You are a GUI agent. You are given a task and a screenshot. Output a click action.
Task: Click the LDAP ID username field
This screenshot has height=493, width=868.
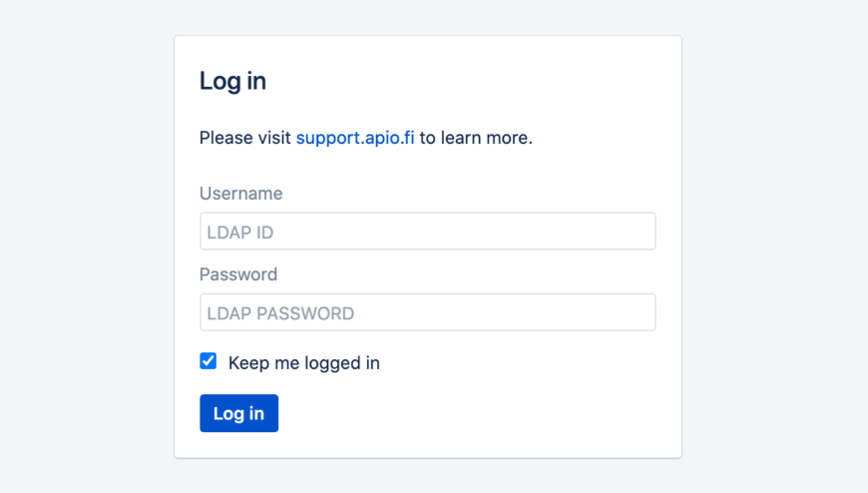click(x=427, y=232)
